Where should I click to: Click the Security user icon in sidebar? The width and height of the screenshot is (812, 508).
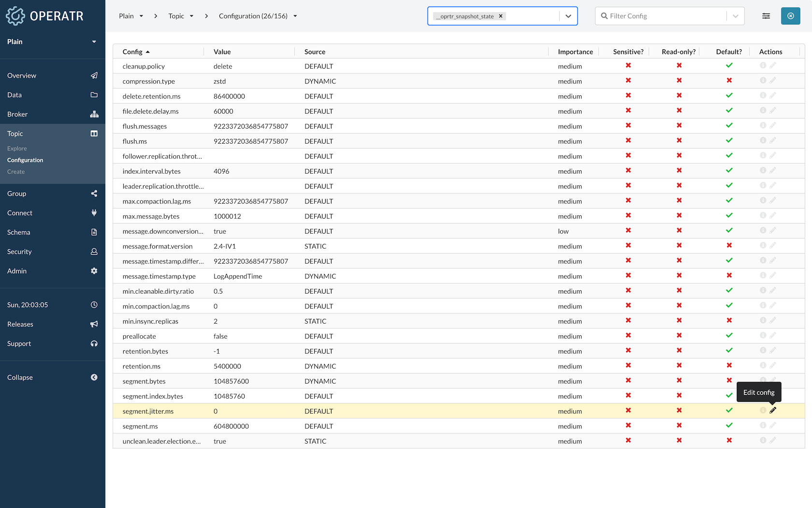coord(94,252)
